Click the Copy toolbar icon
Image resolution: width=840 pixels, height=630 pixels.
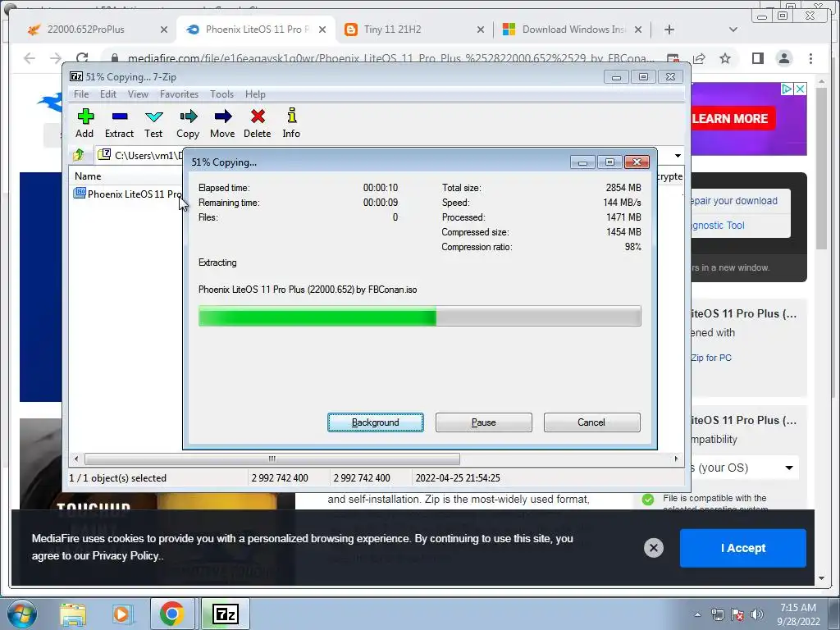188,123
